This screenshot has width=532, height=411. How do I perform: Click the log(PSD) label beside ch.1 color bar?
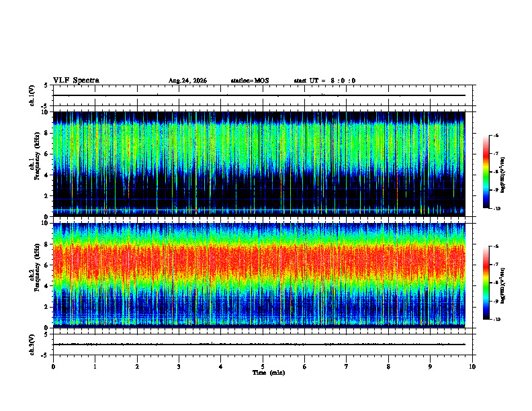coord(503,175)
